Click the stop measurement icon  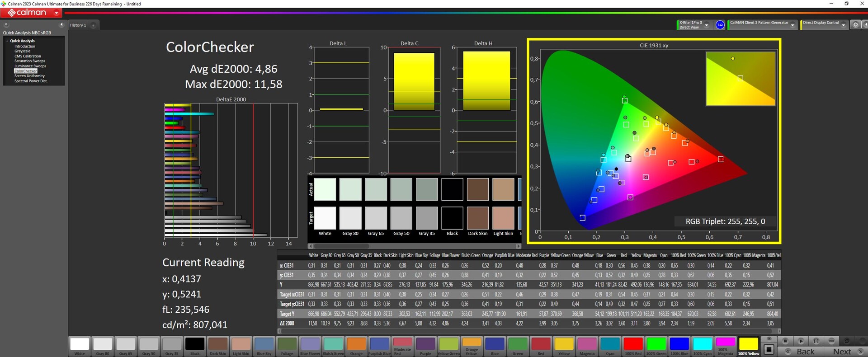(x=785, y=341)
